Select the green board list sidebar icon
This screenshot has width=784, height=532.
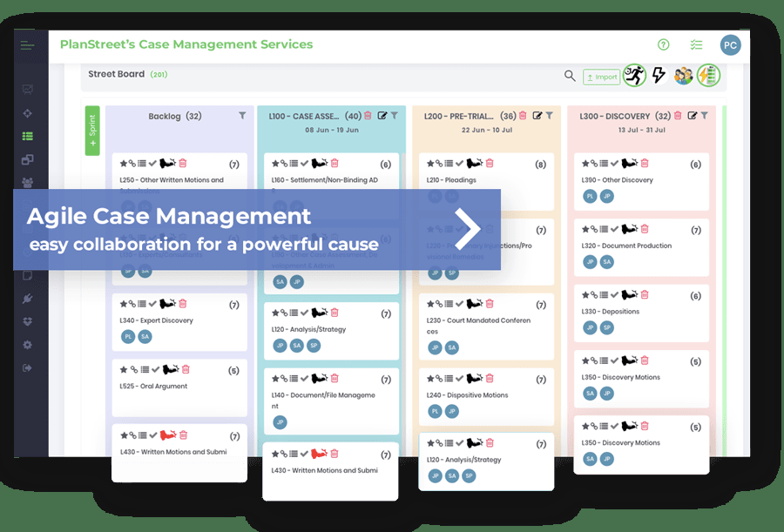coord(28,136)
